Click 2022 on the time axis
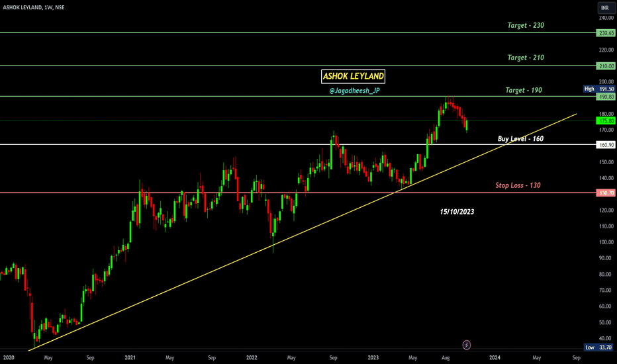The height and width of the screenshot is (364, 617). [x=252, y=357]
